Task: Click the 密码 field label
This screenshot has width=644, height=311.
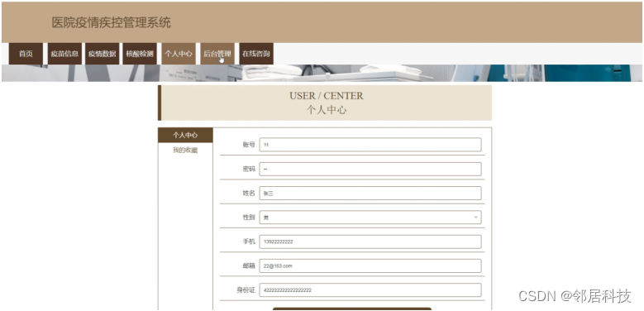Action: click(249, 169)
